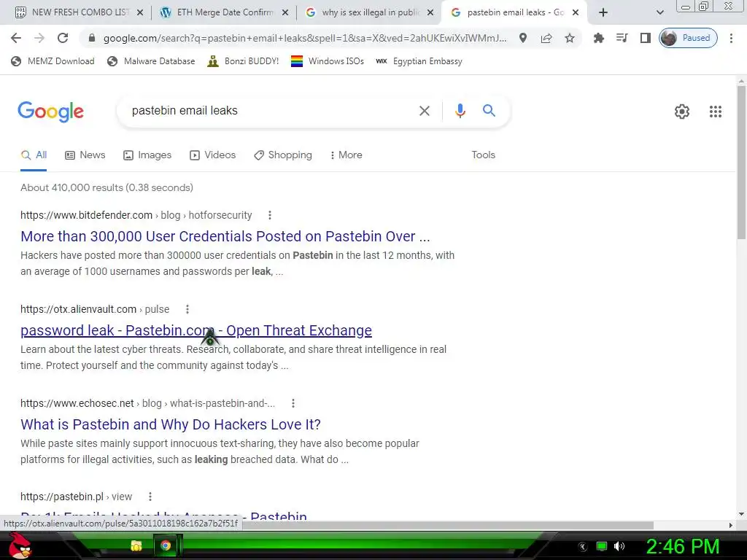This screenshot has width=747, height=560.
Task: Click the forward navigation arrow
Action: pyautogui.click(x=39, y=38)
